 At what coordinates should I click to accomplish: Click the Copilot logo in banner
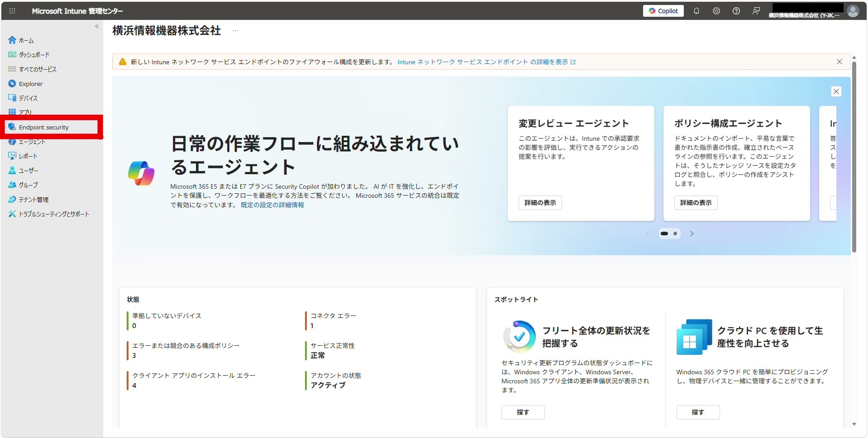coord(141,173)
